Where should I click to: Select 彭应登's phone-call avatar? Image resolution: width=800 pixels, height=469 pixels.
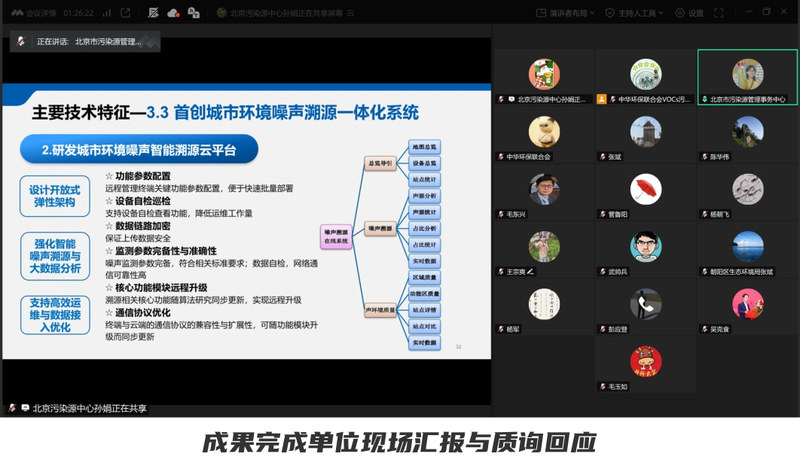646,304
